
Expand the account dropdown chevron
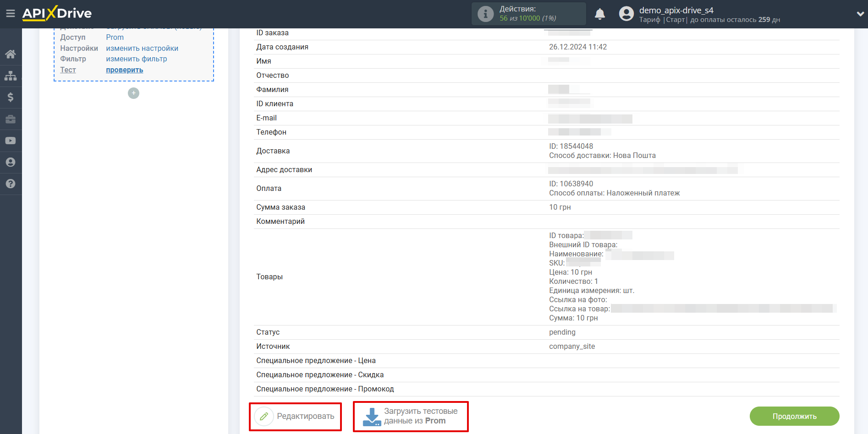(860, 14)
